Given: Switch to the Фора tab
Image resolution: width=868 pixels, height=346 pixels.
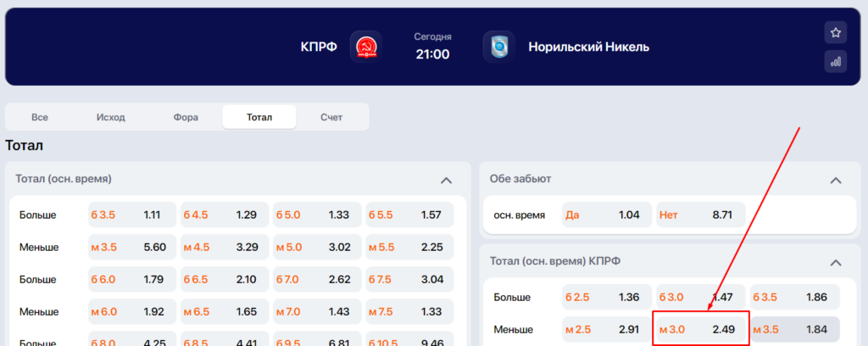Looking at the screenshot, I should [186, 117].
